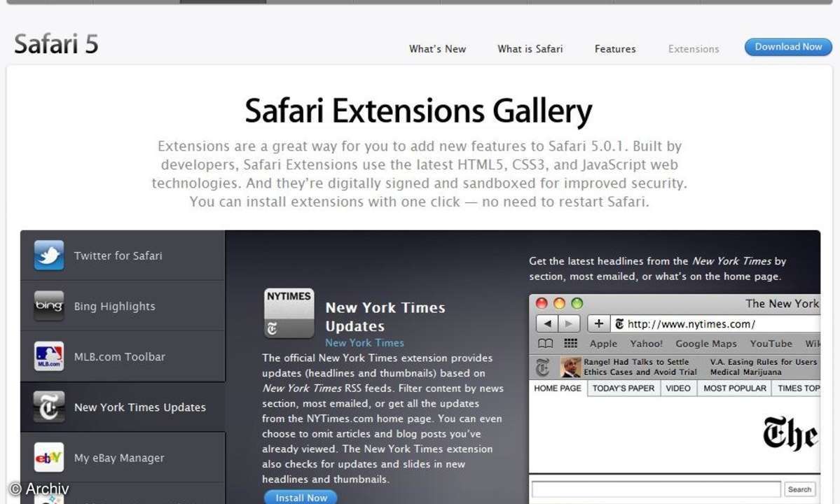Click the green zoom button of the preview
The image size is (840, 504).
coord(577,303)
